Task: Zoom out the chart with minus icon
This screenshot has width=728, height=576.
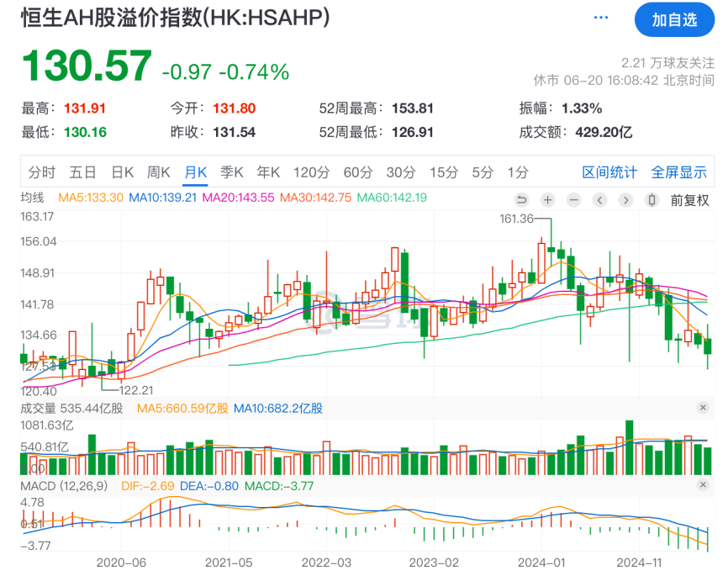Action: 574,200
